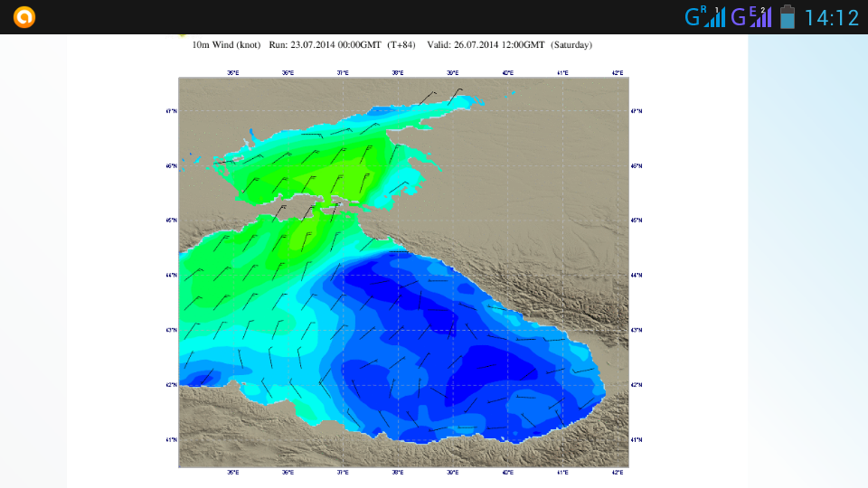Click the 'Run: 23.07.2014 00:00GMT' text
The width and height of the screenshot is (868, 488).
pos(325,45)
